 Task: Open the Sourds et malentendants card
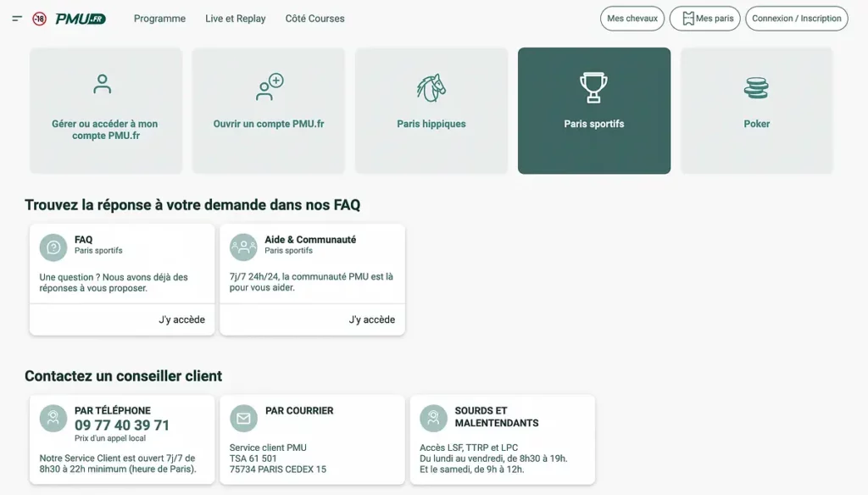pos(502,439)
